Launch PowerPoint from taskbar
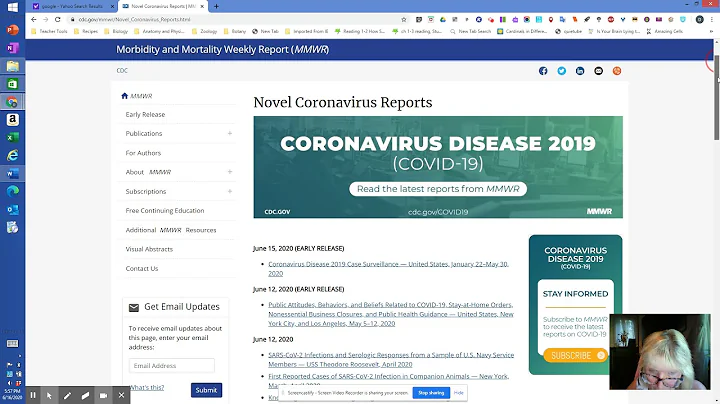The width and height of the screenshot is (720, 404). tap(12, 30)
